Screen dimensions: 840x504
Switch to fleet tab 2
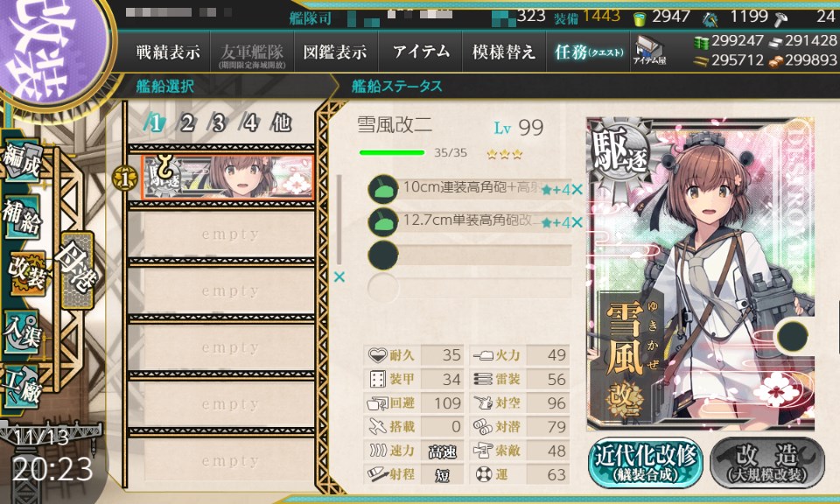tap(185, 123)
